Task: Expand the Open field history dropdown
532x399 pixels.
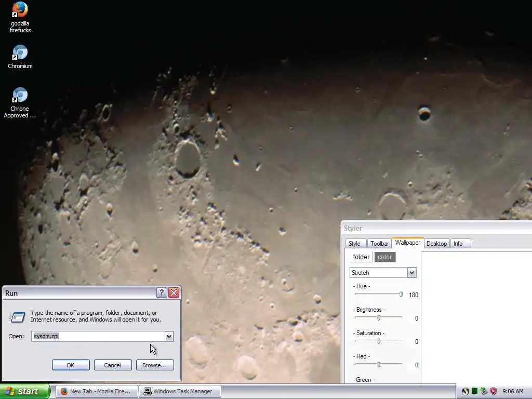Action: (x=169, y=336)
